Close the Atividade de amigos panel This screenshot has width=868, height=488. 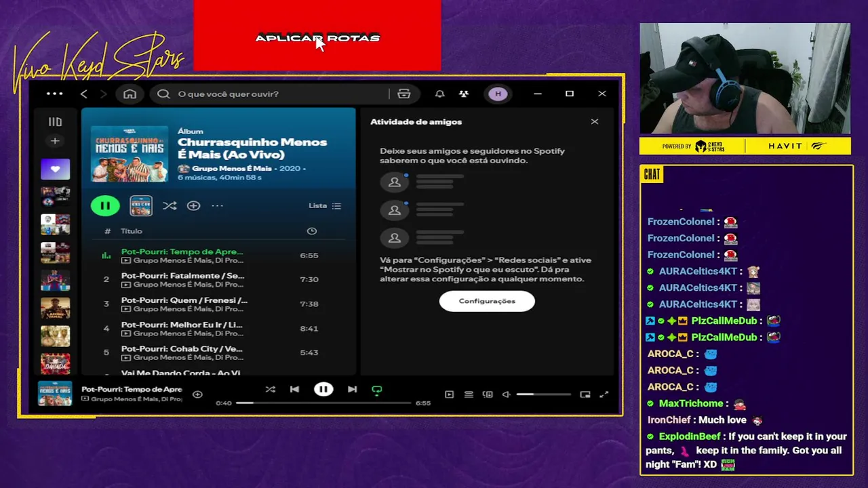(x=595, y=122)
